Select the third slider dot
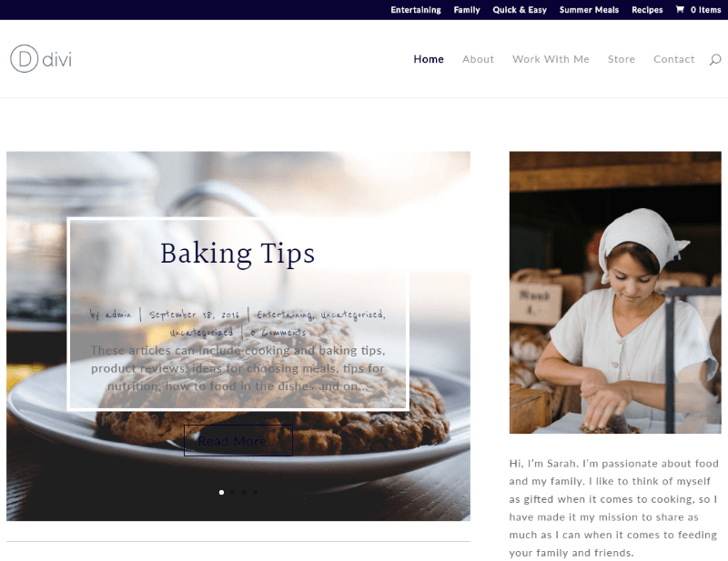Viewport: 728px width, 561px height. [x=244, y=492]
